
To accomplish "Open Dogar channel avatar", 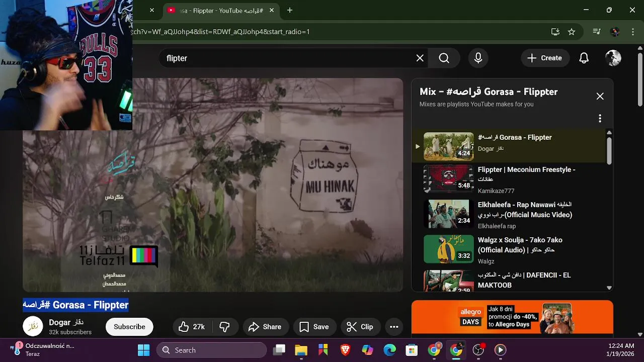I will pos(33,327).
